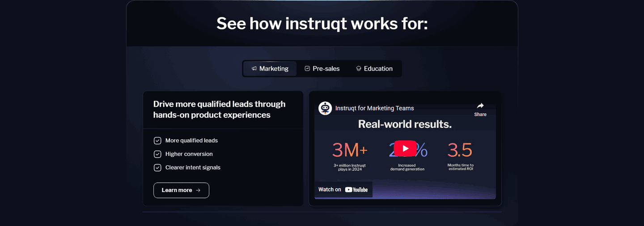Click the 'More qualified leads' text
This screenshot has height=226, width=644.
pos(191,141)
